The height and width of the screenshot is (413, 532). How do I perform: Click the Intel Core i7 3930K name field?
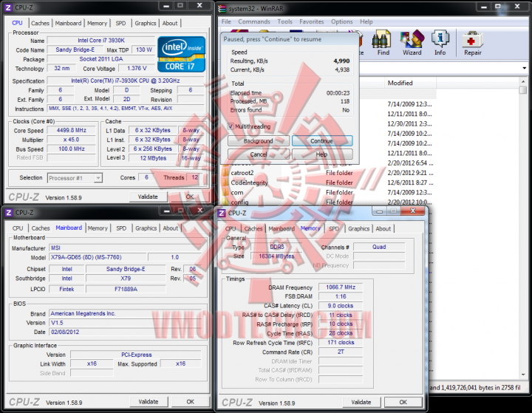pos(101,41)
